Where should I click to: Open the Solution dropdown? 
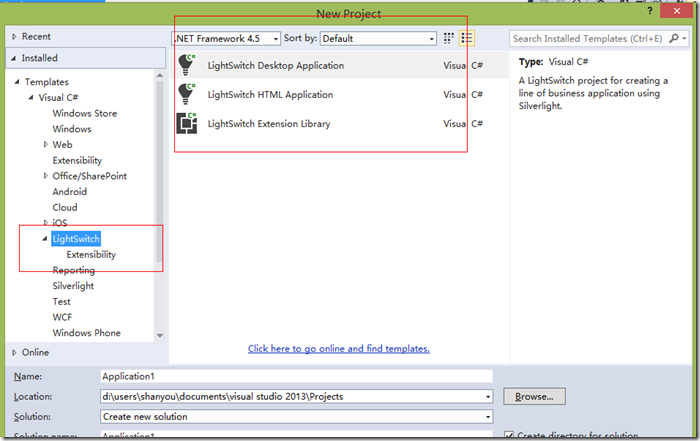tap(488, 417)
